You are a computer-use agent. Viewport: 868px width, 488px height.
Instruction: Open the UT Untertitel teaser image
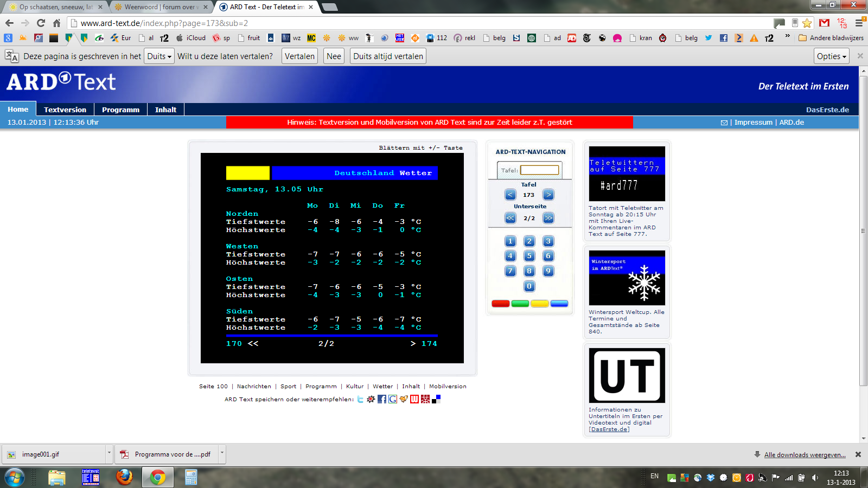point(627,375)
